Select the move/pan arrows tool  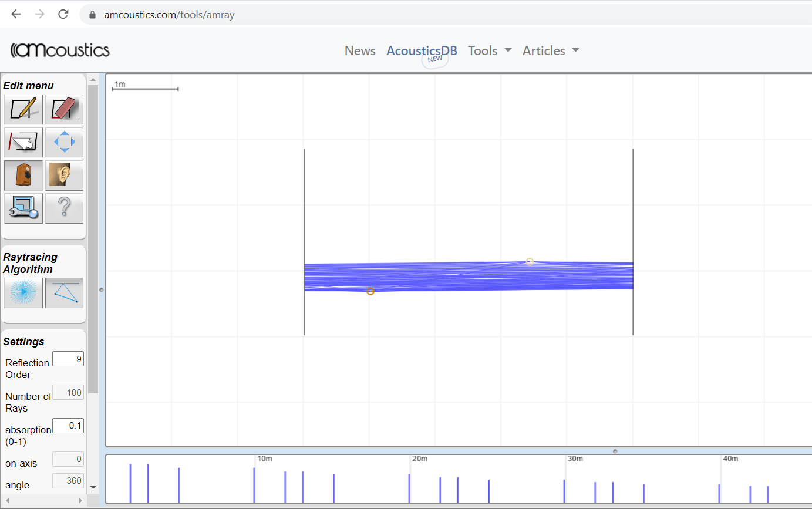click(x=64, y=143)
